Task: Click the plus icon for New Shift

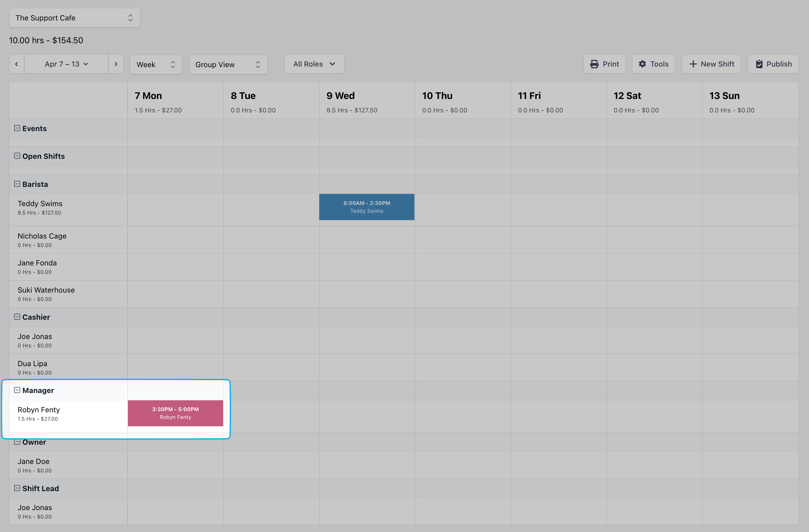Action: click(x=693, y=64)
